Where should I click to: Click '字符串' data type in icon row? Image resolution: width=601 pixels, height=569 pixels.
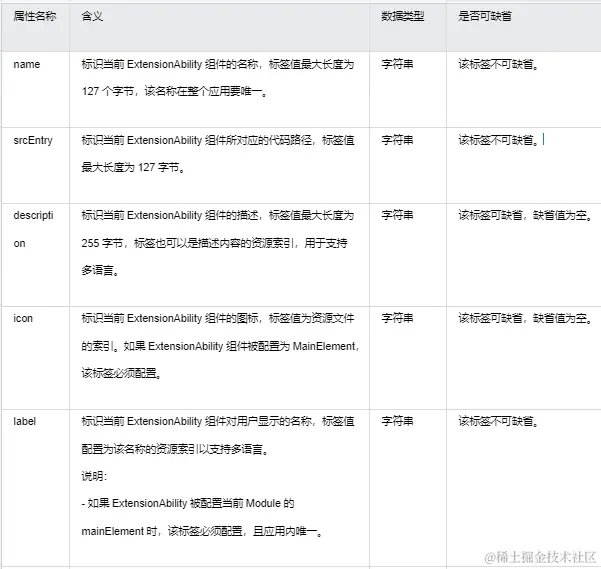tap(397, 318)
